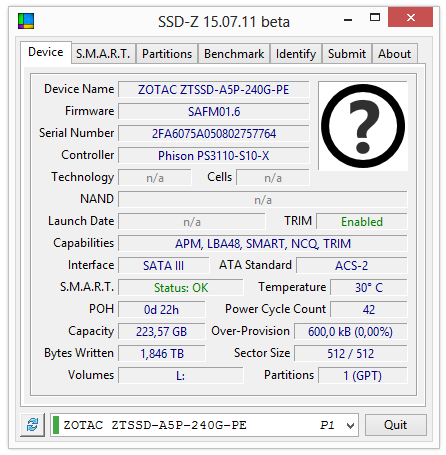Screen dimensions: 446x455
Task: Click the refresh drives icon button
Action: pyautogui.click(x=32, y=425)
